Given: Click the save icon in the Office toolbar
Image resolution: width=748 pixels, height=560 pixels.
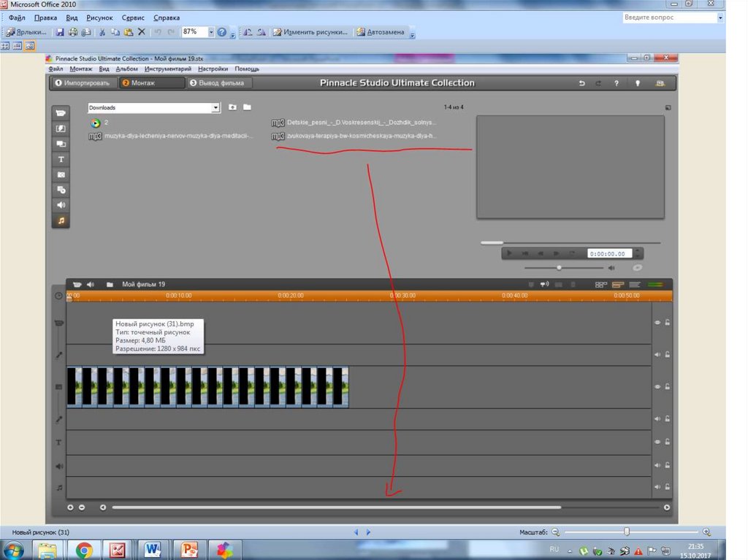Looking at the screenshot, I should [61, 32].
